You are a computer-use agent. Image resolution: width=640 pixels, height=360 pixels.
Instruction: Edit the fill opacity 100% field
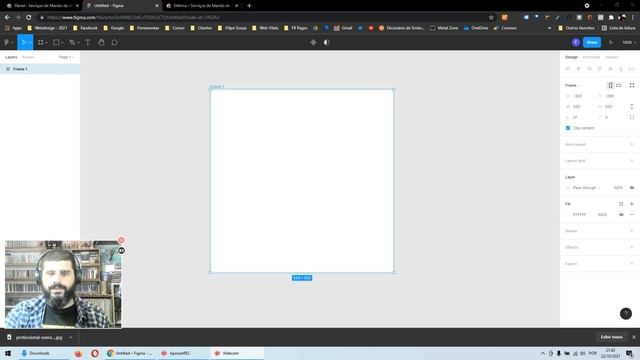click(x=602, y=214)
